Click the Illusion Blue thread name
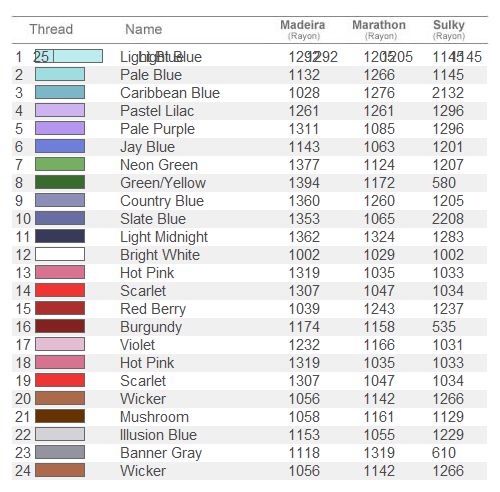 pyautogui.click(x=158, y=435)
